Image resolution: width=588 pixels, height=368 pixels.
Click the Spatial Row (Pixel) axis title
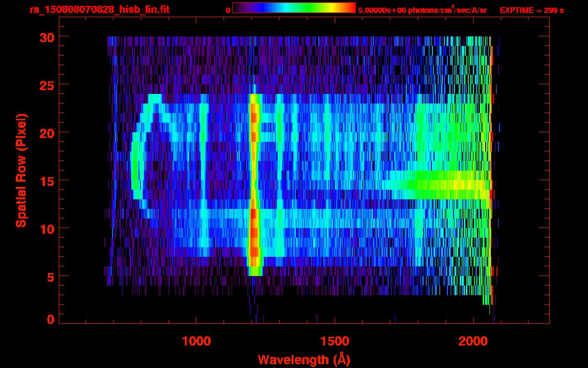[x=21, y=170]
